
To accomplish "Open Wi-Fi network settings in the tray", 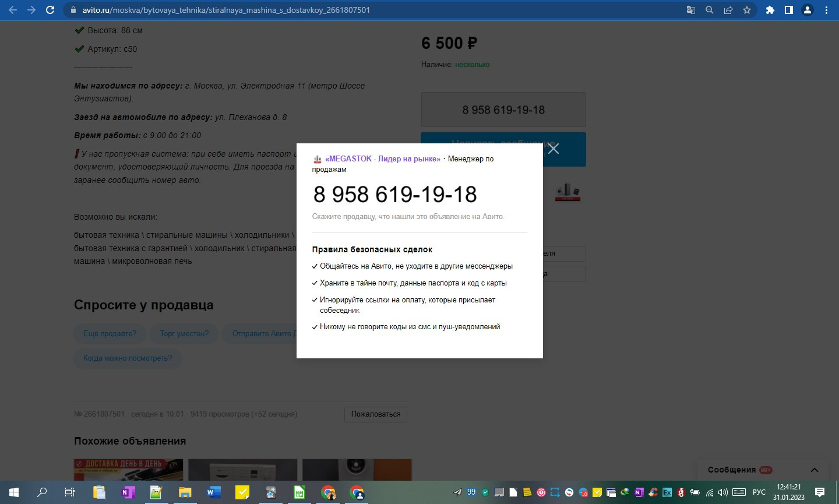I will [710, 492].
